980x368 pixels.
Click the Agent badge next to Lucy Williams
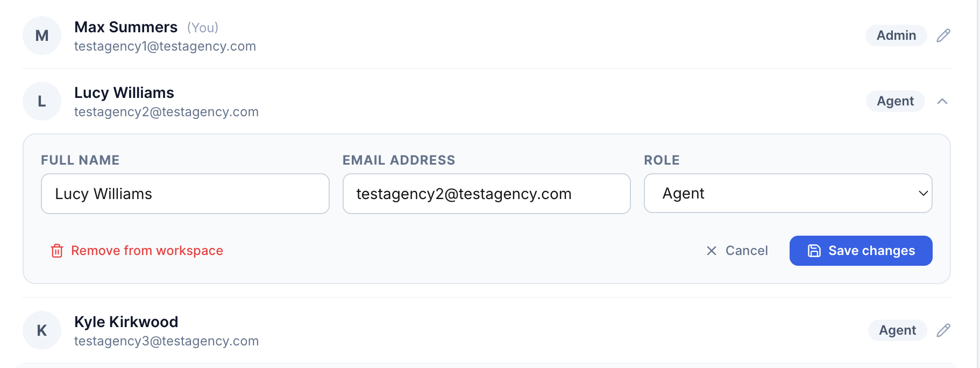(x=894, y=101)
